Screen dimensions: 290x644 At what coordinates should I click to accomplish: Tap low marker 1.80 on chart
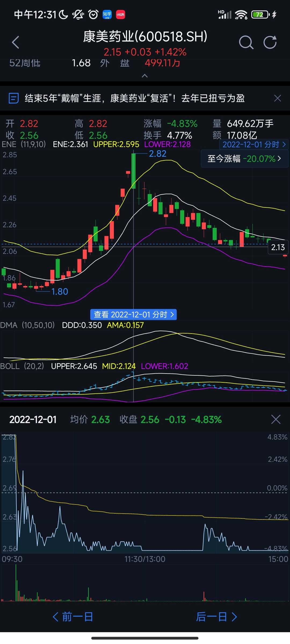pos(60,291)
